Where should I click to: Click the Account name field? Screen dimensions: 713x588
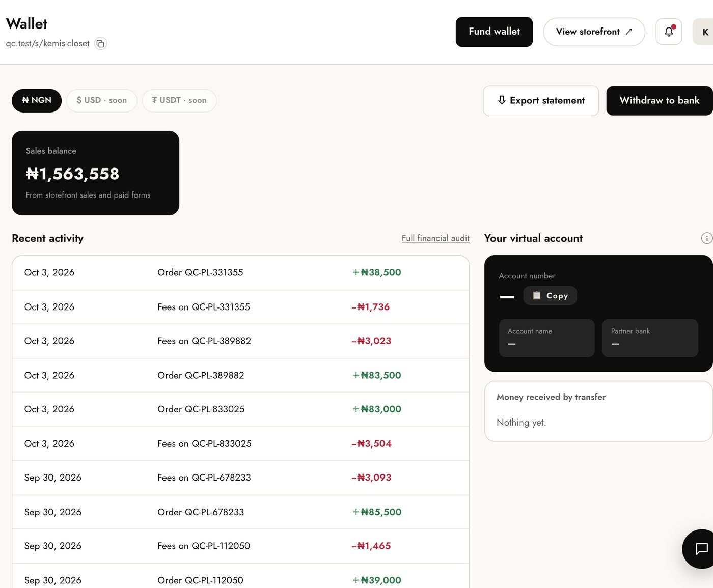click(x=546, y=338)
